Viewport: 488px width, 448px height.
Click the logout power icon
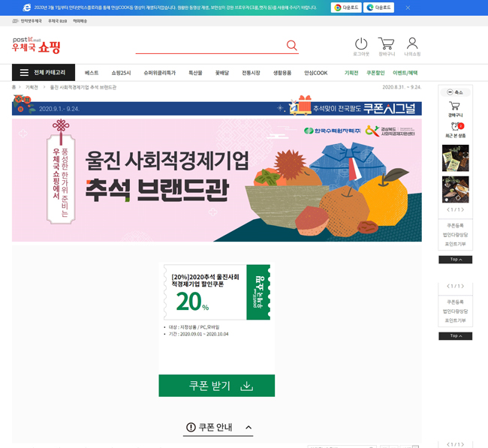click(361, 44)
